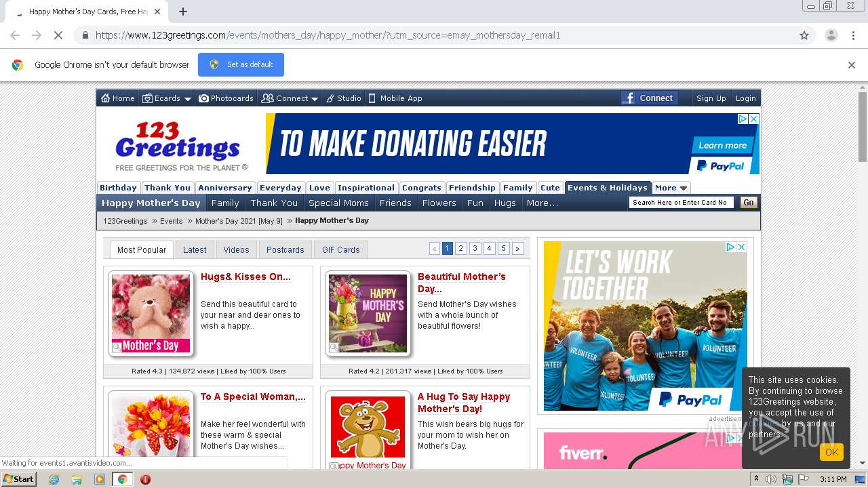Click the AdChoices icon on banner ad
Viewport: 868px width, 488px height.
click(743, 119)
